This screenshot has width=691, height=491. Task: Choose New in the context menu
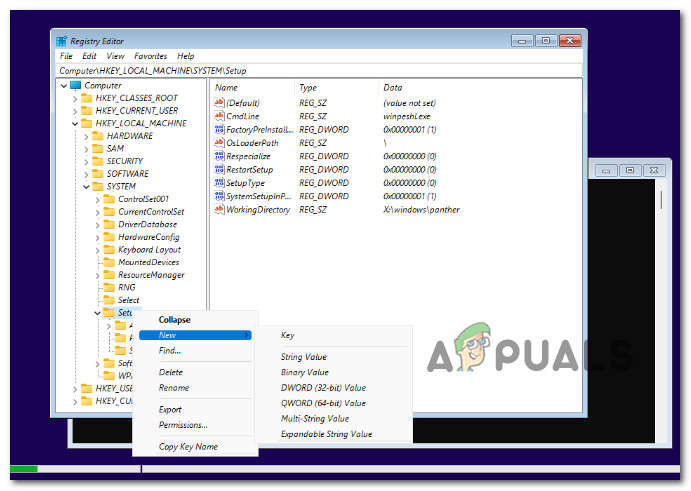pos(195,335)
